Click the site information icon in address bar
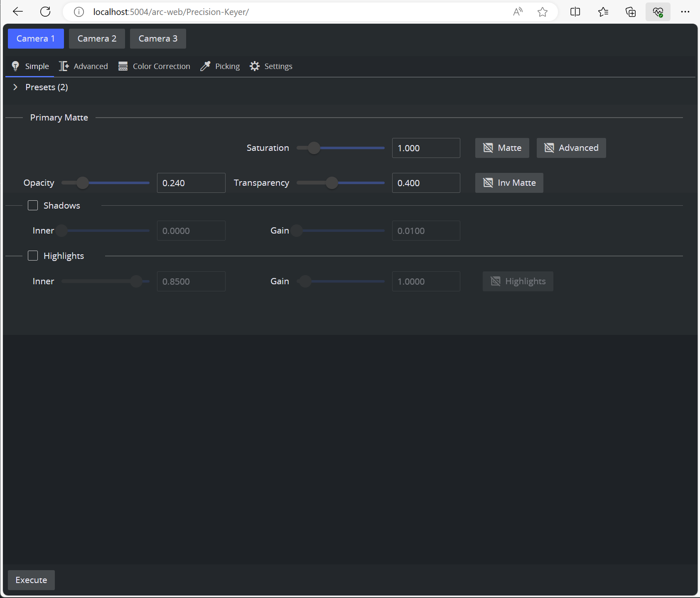700x598 pixels. coord(79,12)
